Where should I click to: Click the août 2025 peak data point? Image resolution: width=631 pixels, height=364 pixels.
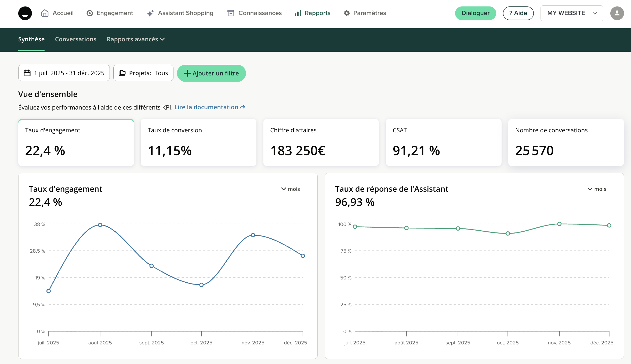pos(100,225)
